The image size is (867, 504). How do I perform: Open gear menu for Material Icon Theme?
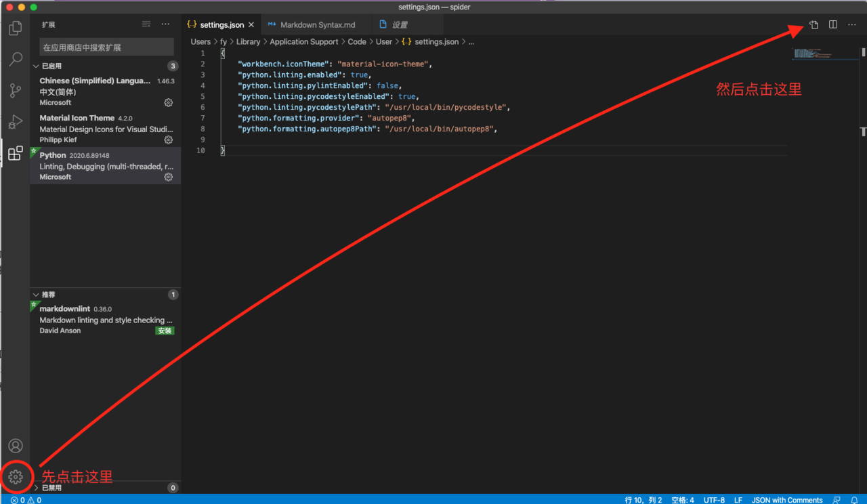point(169,140)
